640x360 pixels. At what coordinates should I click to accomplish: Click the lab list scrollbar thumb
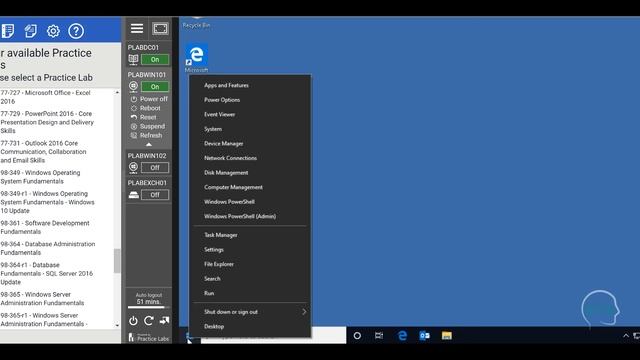[x=117, y=260]
